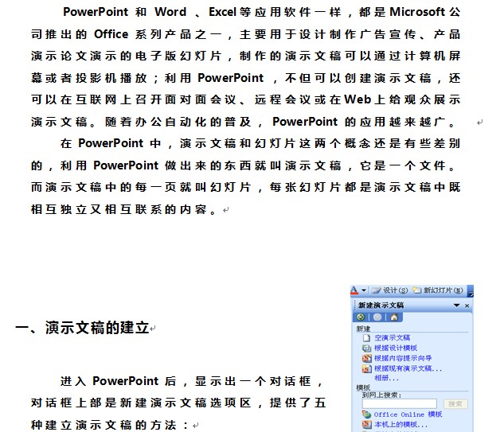The image size is (504, 432).
Task: Click the icon beside 根据现有演示文稿
Action: point(366,368)
